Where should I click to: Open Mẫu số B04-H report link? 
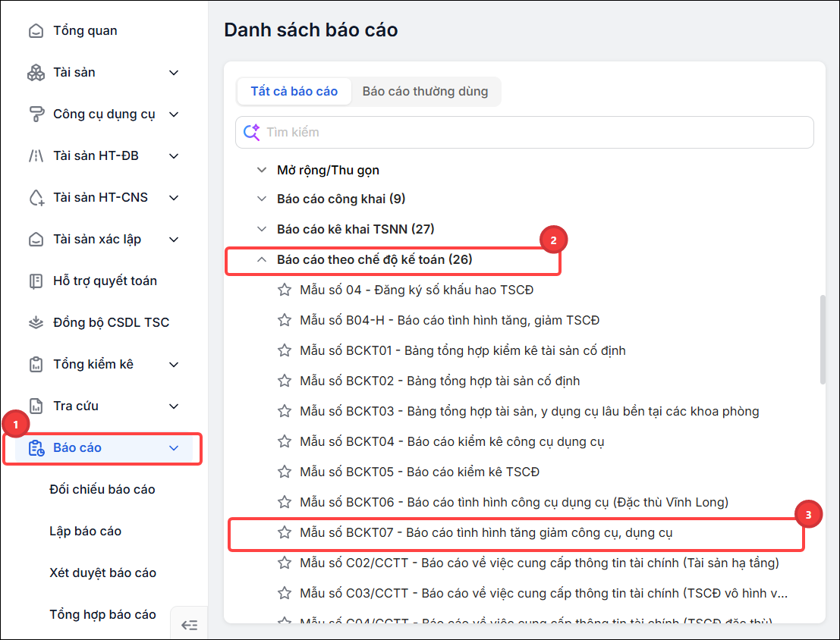click(x=449, y=320)
